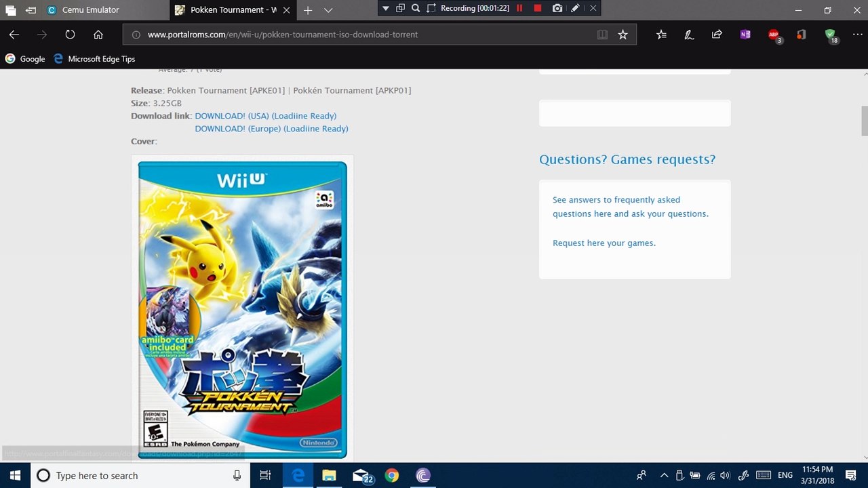Toggle reading view in address bar

pos(602,35)
